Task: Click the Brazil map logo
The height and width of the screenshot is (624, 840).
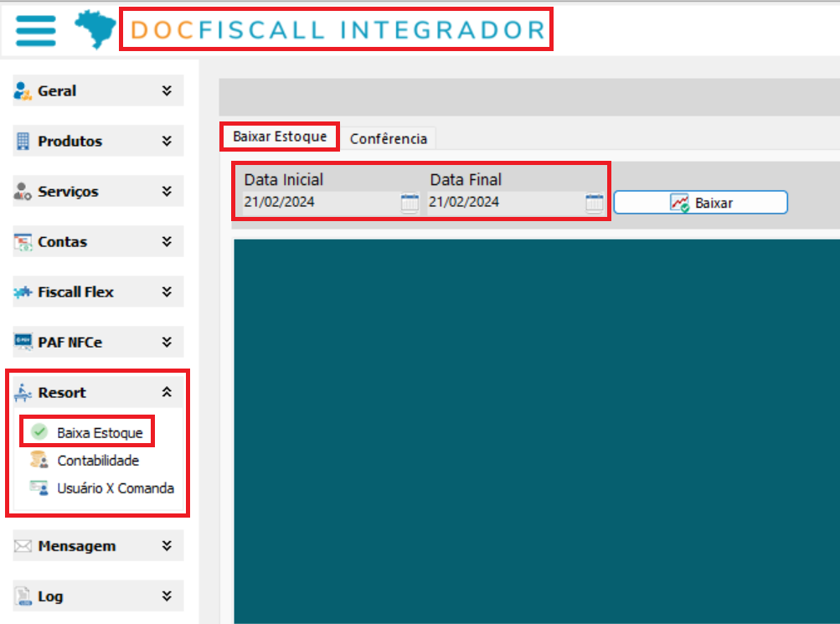Action: (x=95, y=29)
